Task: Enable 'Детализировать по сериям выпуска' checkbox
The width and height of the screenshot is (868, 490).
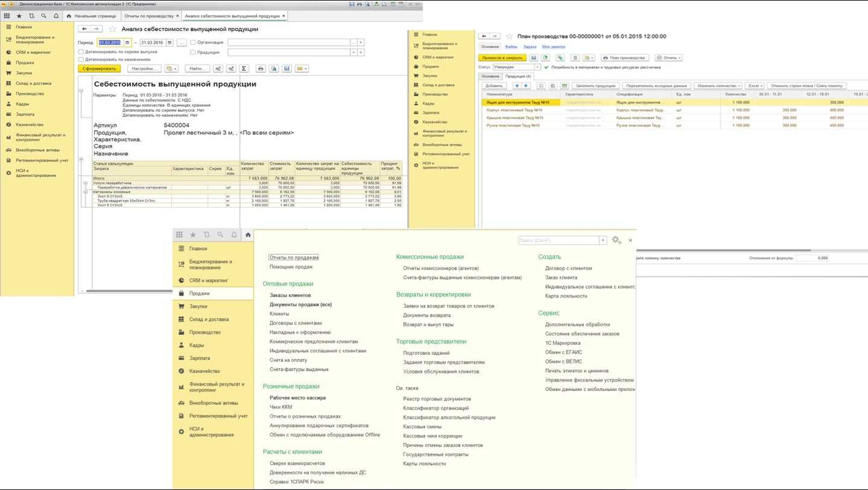Action: click(81, 52)
